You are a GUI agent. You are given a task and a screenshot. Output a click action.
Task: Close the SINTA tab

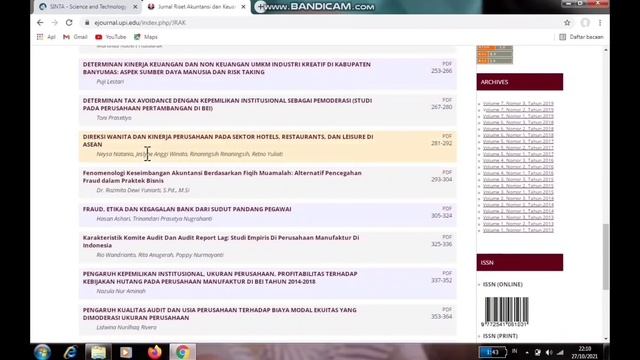tap(135, 7)
